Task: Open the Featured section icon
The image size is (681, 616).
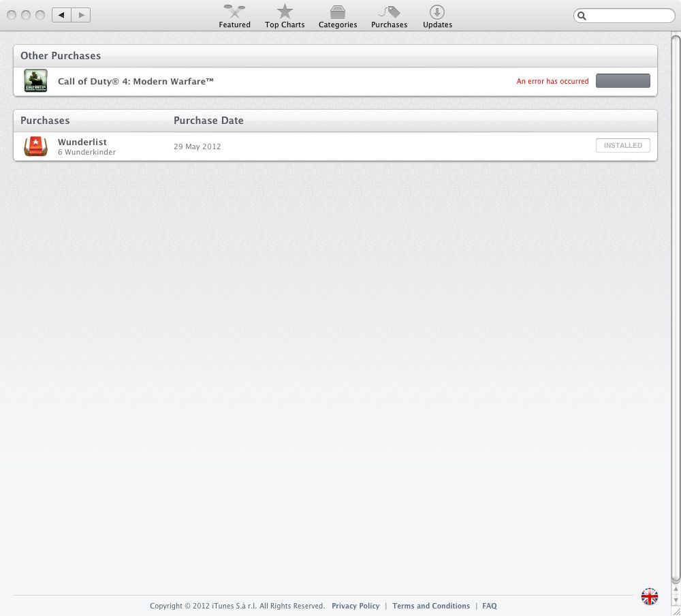Action: (x=234, y=12)
